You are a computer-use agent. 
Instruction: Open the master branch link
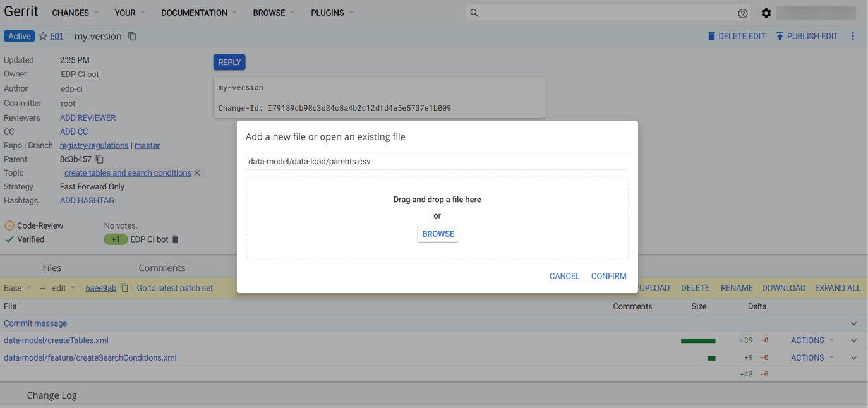pyautogui.click(x=147, y=145)
